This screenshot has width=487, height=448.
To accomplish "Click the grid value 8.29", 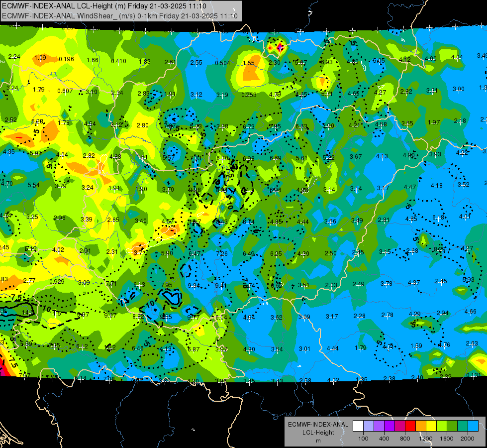I will tap(439, 249).
